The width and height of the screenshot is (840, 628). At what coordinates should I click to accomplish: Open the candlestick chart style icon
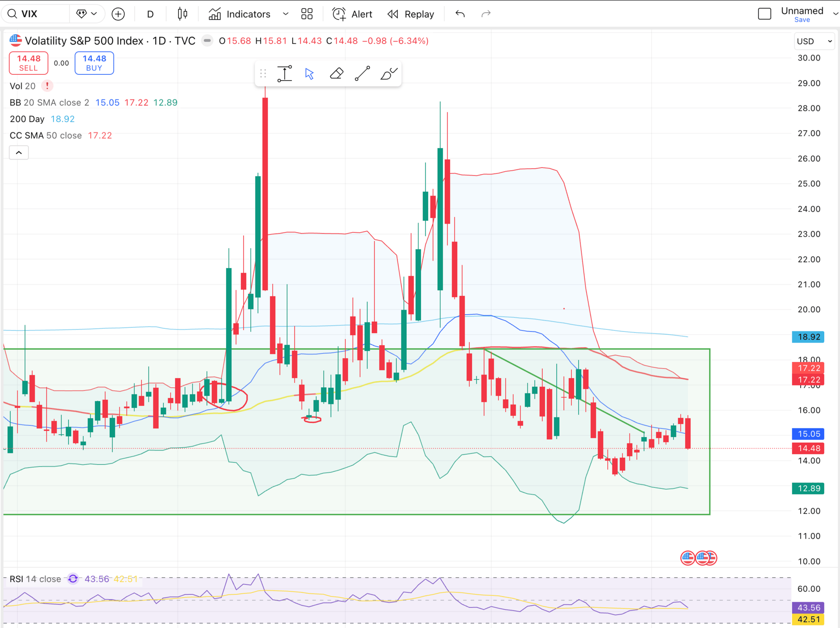(x=182, y=14)
